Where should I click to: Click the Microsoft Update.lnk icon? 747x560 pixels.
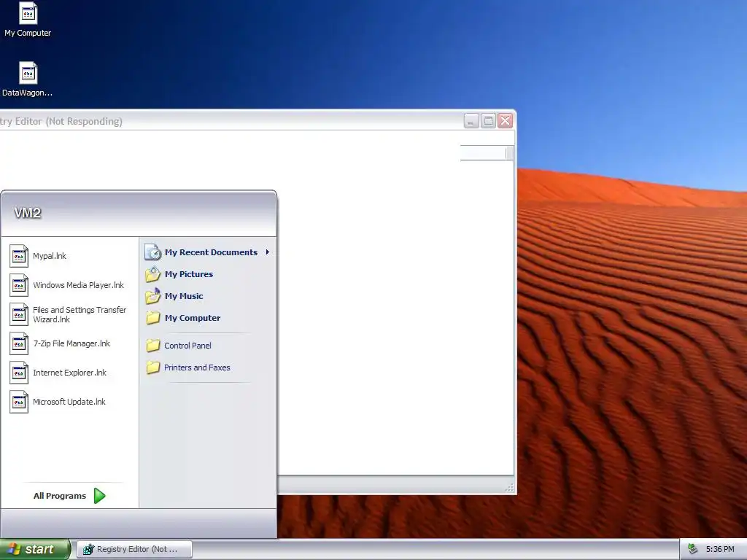19,402
